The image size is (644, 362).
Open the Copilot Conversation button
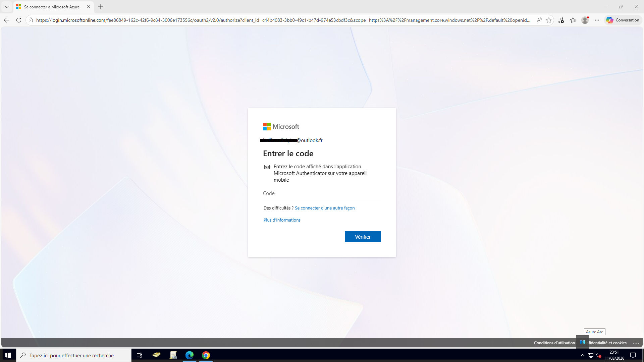tap(623, 20)
